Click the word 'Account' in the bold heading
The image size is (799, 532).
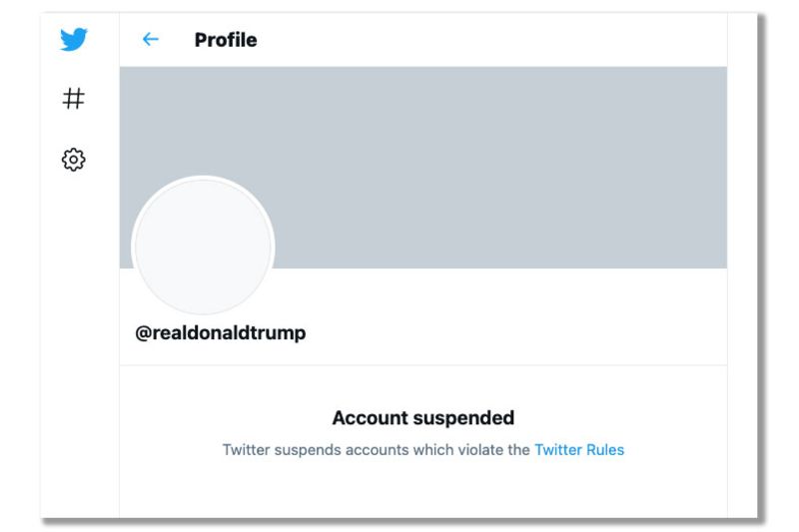(368, 418)
